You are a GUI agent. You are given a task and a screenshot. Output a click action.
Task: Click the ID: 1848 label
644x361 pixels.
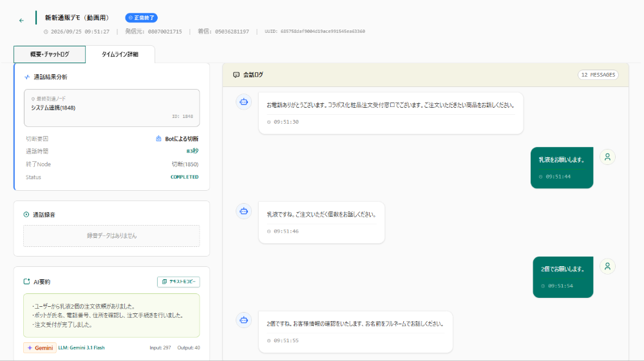pyautogui.click(x=182, y=117)
